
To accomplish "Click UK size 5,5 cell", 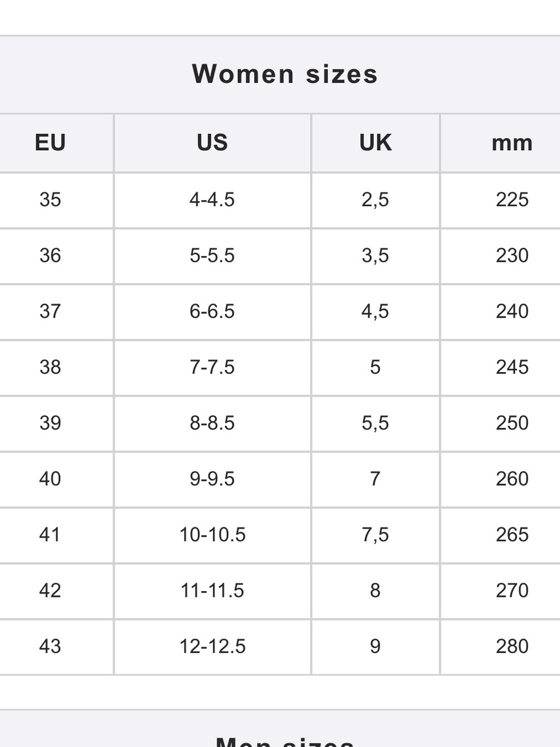I will (x=375, y=423).
